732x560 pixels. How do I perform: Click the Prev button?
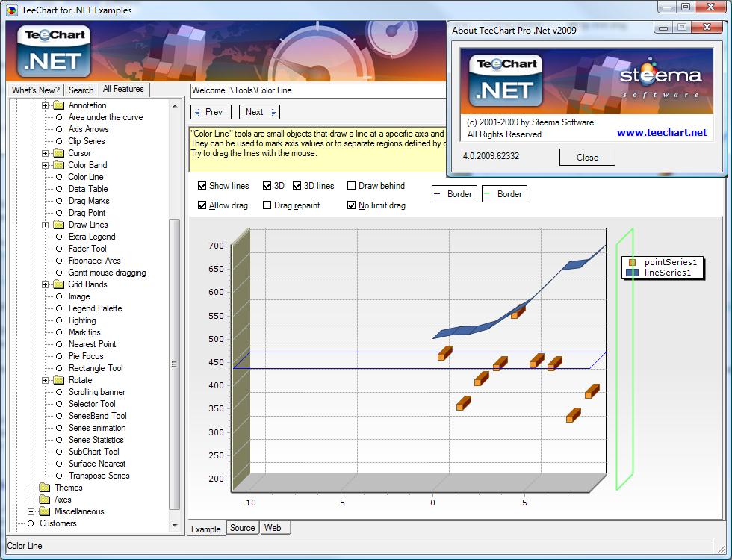[211, 112]
